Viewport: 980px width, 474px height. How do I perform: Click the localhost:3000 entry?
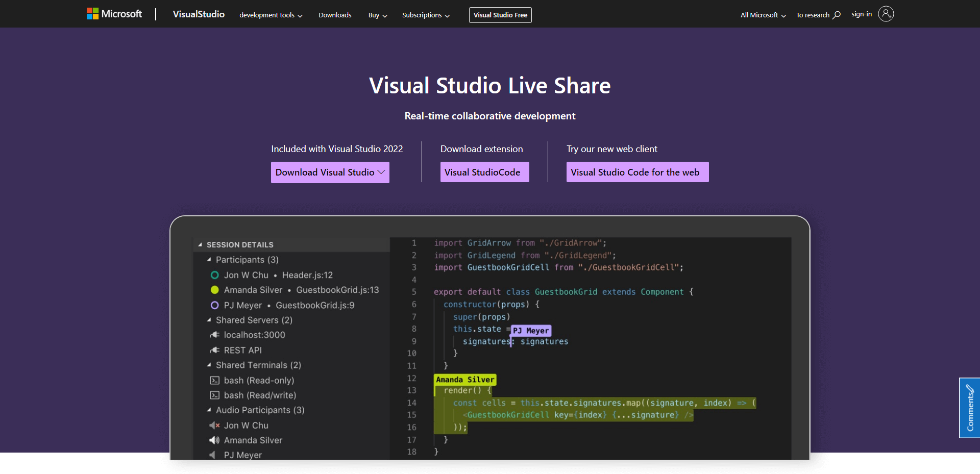[254, 335]
